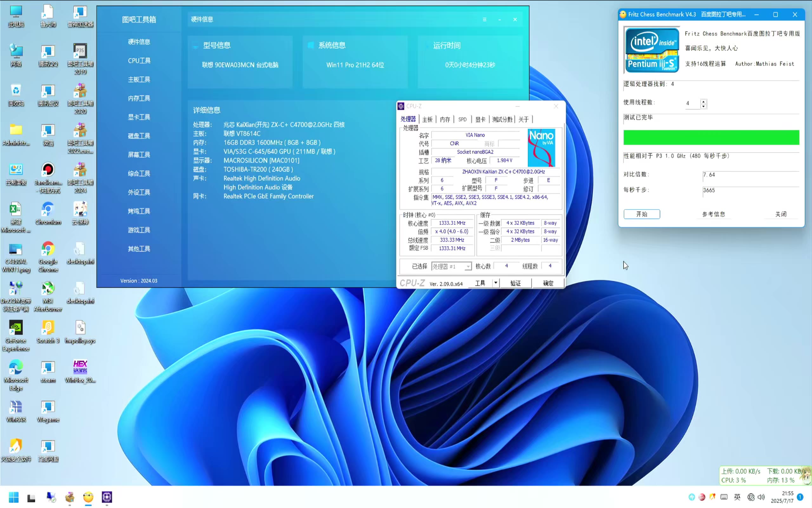Screen dimensions: 812x508
Task: Select the steam desktop shortcut
Action: (48, 371)
